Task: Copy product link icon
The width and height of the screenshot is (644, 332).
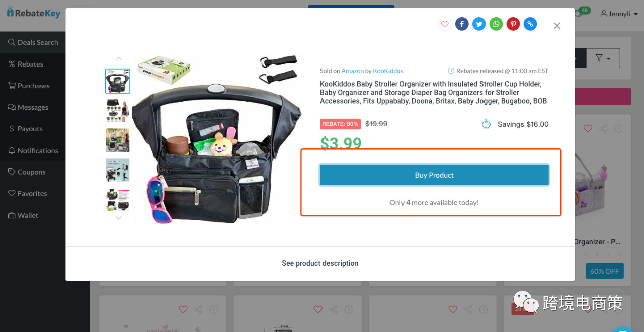Action: [530, 24]
